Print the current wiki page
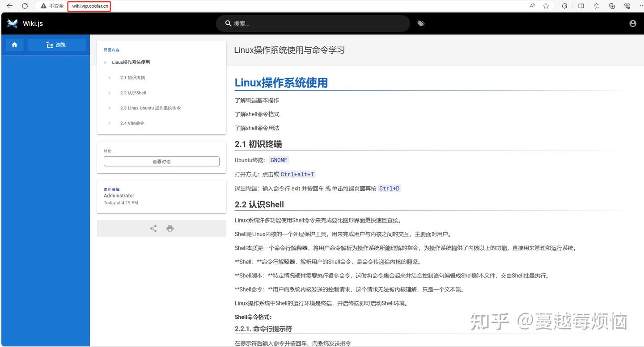Viewport: 644px width, 347px height. [170, 228]
